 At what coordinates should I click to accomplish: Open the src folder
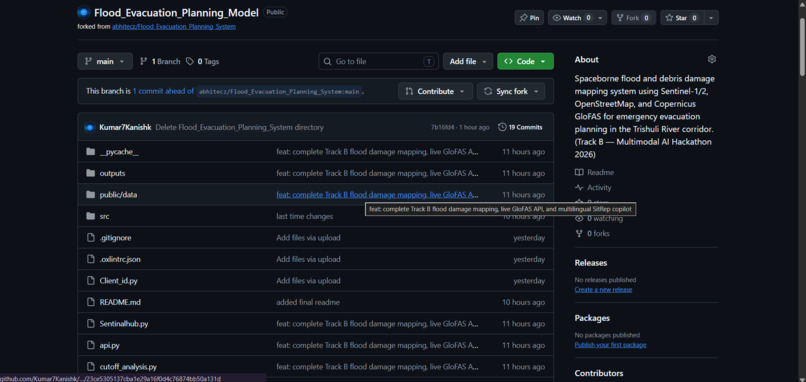(x=104, y=216)
